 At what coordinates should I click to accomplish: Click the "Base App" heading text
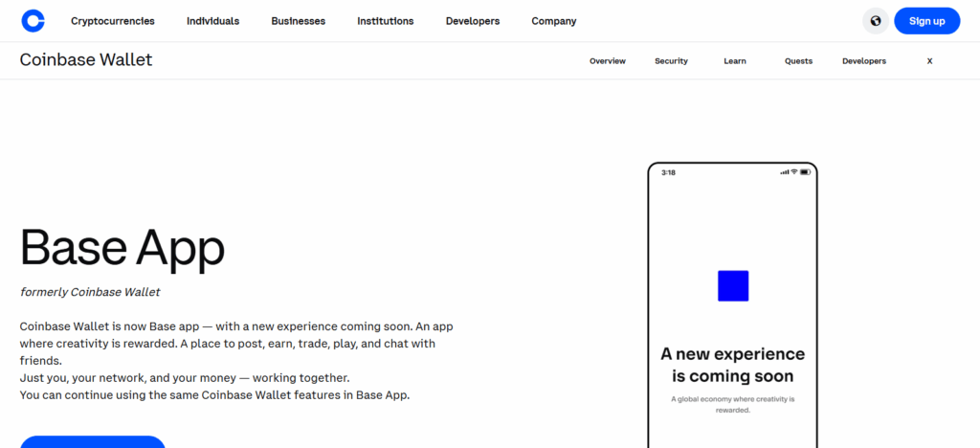click(122, 248)
